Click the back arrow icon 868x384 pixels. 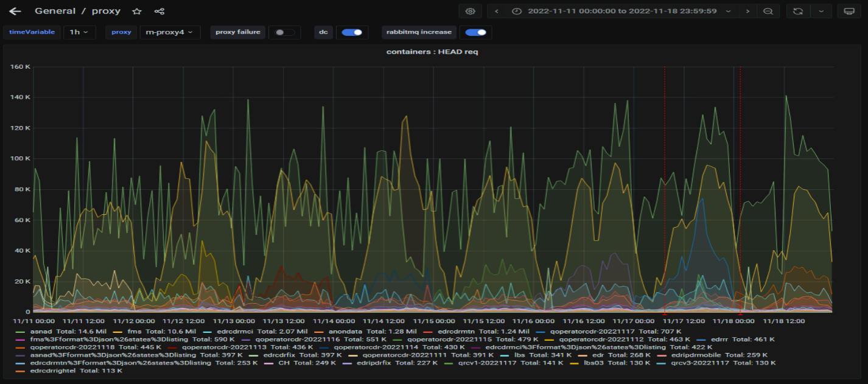point(15,11)
